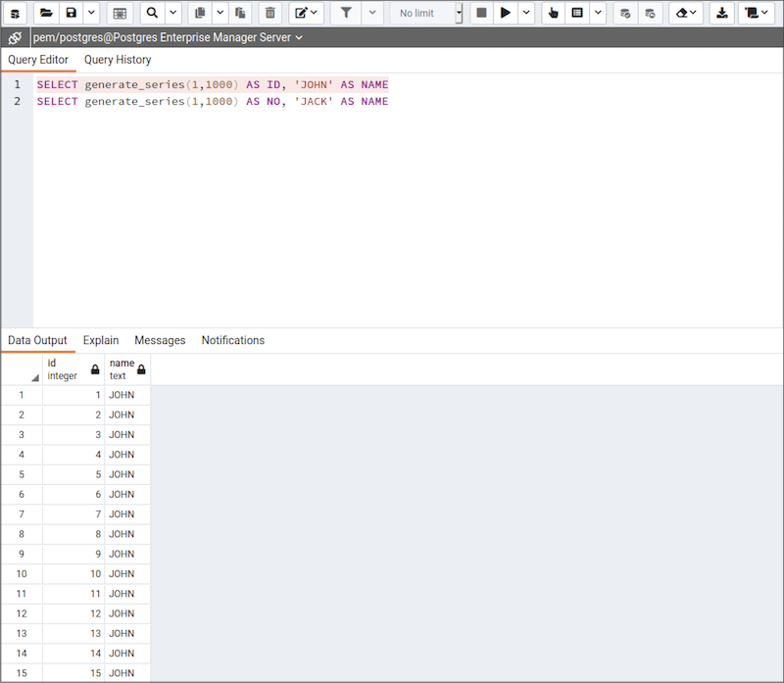Expand the Copy options dropdown arrow
The height and width of the screenshot is (683, 784).
coord(220,13)
